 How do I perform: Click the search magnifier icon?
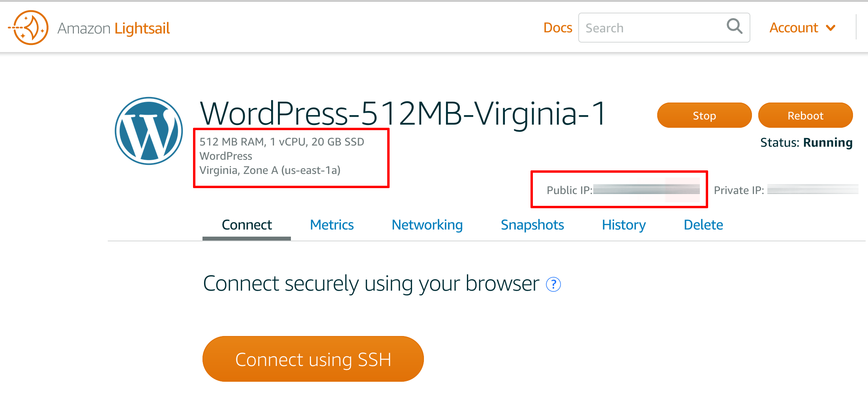point(734,27)
